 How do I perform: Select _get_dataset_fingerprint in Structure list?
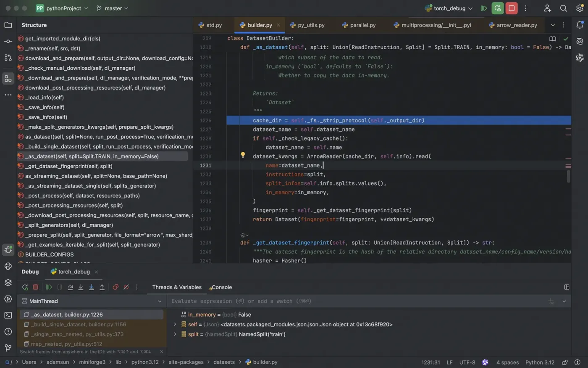pyautogui.click(x=69, y=166)
